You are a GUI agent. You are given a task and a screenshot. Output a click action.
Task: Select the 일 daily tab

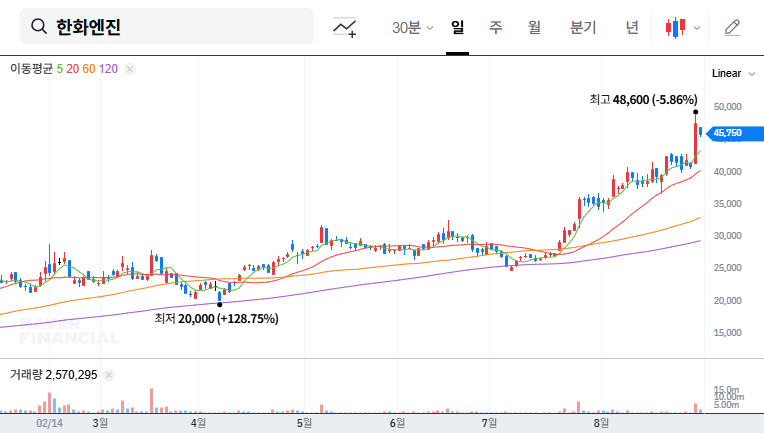tap(457, 27)
